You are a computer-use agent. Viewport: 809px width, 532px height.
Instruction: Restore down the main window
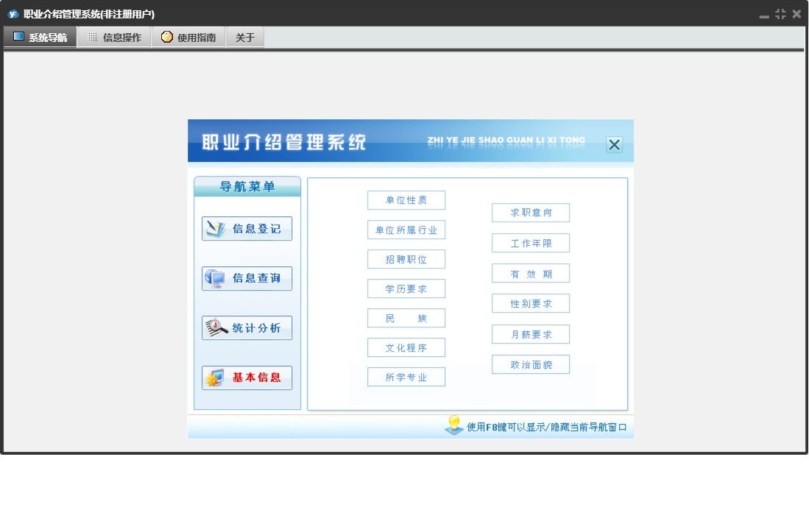pyautogui.click(x=780, y=14)
